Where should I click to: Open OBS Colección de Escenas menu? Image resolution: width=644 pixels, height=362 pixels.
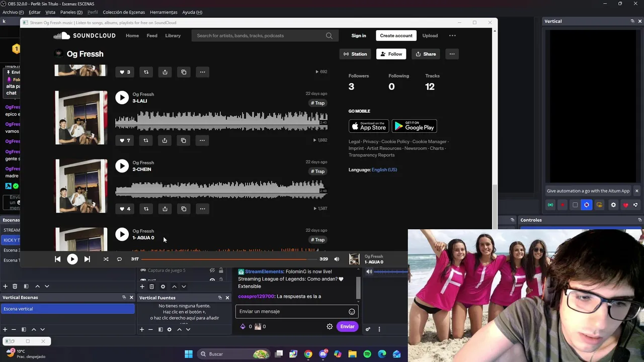(124, 12)
